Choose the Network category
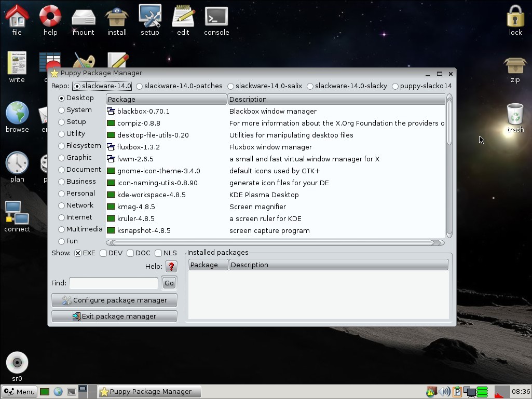532x399 pixels. click(x=76, y=205)
